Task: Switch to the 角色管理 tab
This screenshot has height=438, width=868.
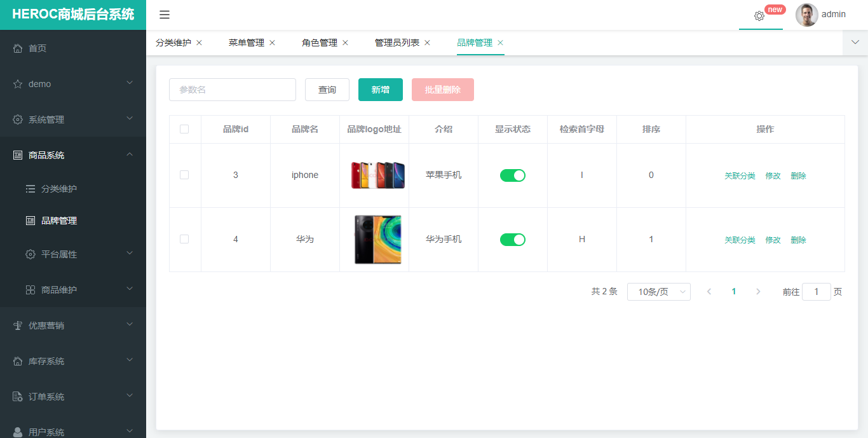Action: [x=320, y=43]
